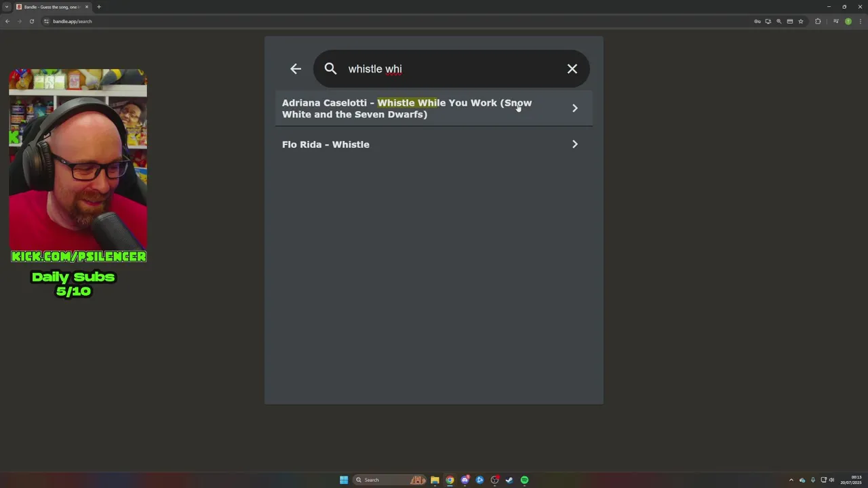Reload the bandle.app page
The height and width of the screenshot is (488, 868).
pos(32,21)
